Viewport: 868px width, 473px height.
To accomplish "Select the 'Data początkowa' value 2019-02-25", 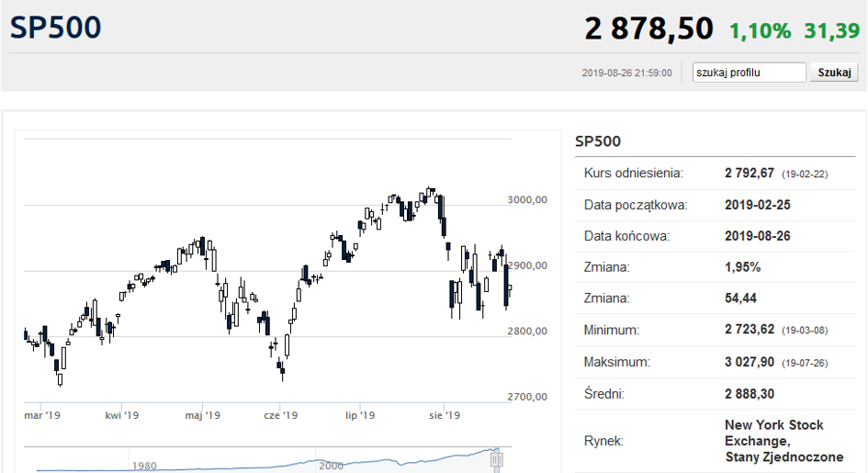I will pos(758,205).
